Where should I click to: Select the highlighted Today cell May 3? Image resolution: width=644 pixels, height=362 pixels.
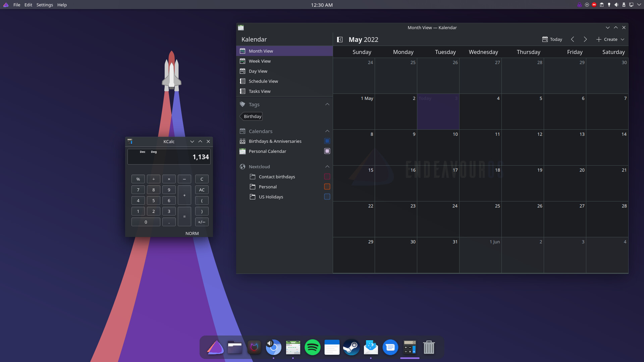pos(438,112)
